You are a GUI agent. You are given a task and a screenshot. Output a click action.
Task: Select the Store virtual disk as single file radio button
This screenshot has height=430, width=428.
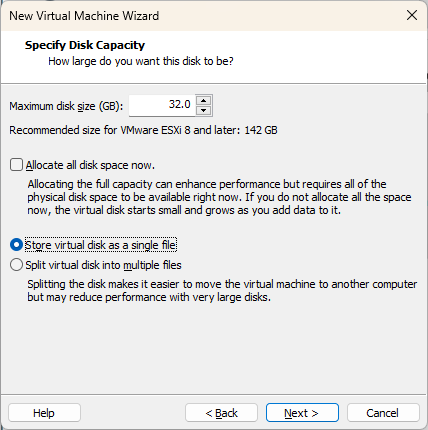point(16,245)
